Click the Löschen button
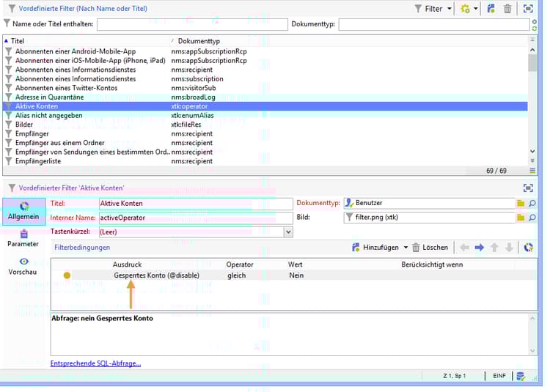The width and height of the screenshot is (550, 392). pyautogui.click(x=430, y=248)
